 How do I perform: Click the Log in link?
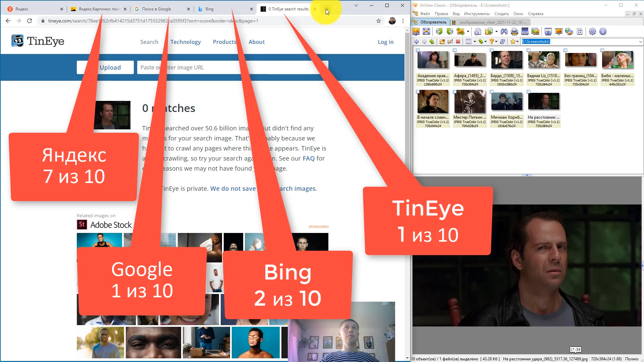pyautogui.click(x=385, y=42)
